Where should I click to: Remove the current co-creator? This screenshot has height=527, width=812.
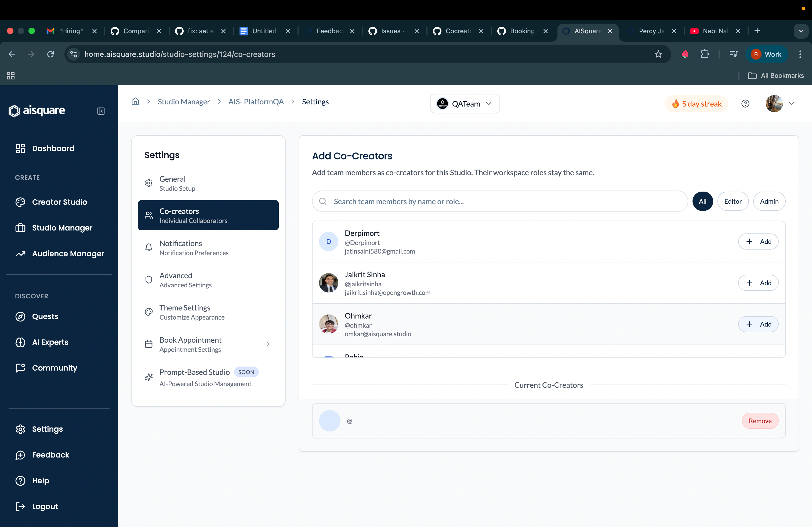[760, 421]
